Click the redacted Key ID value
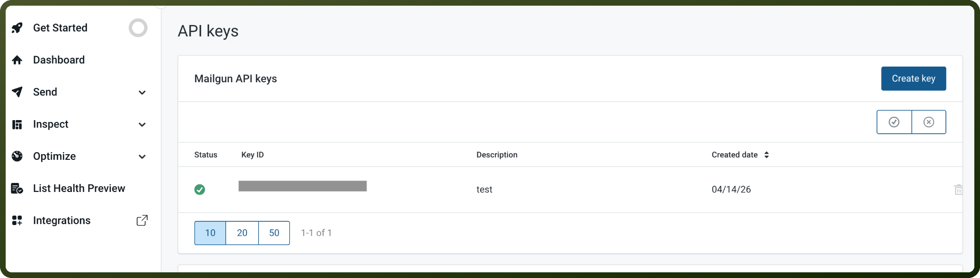 (x=303, y=186)
